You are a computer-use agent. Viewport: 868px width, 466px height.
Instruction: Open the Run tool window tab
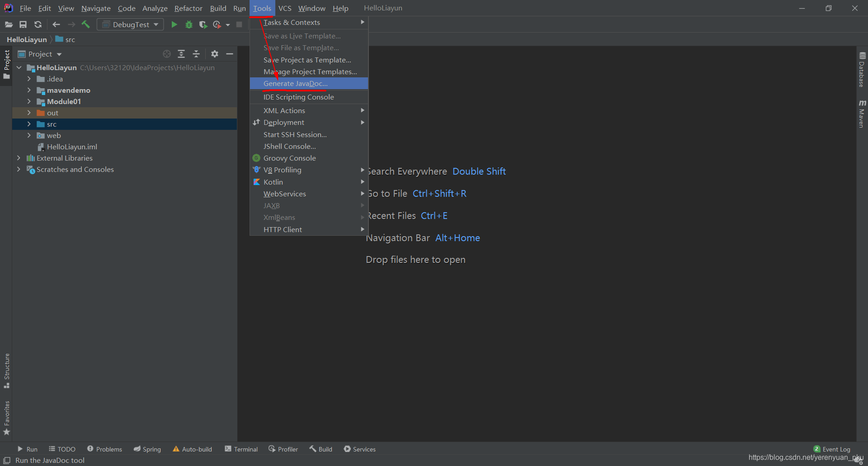tap(27, 449)
